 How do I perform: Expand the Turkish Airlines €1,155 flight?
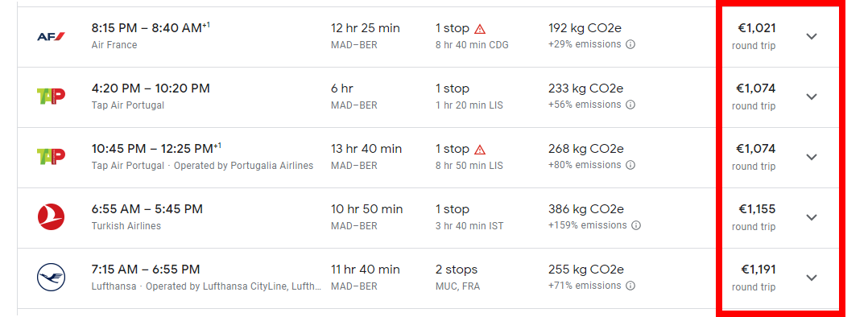(812, 217)
